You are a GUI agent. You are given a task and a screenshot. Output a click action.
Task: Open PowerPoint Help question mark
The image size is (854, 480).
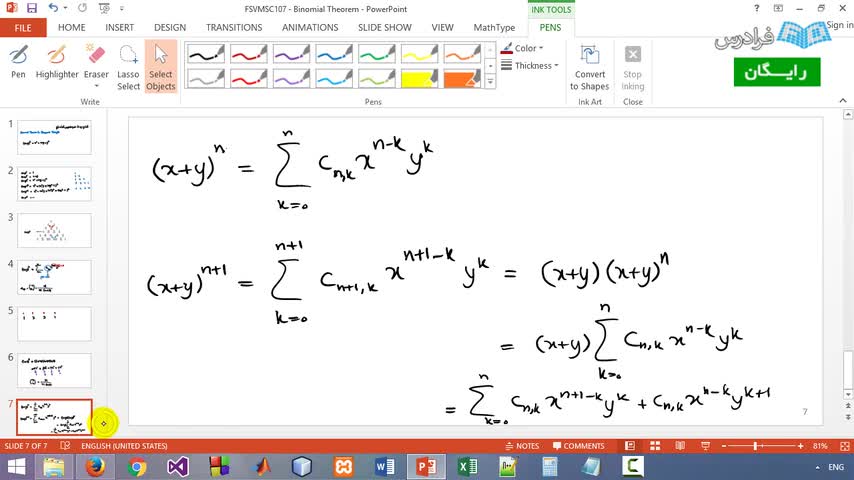(757, 8)
